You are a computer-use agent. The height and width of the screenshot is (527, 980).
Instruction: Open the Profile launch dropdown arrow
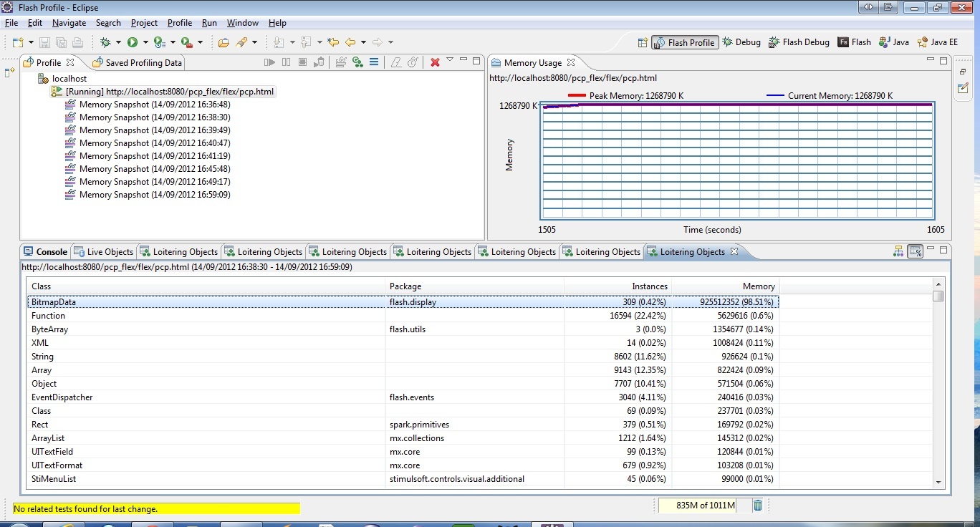coord(173,43)
